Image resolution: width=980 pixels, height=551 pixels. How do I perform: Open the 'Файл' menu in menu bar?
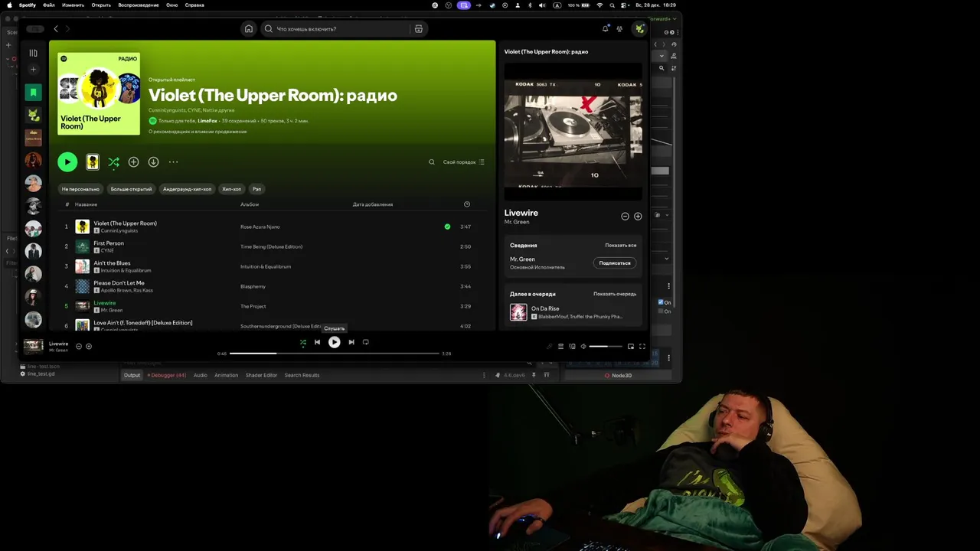[x=49, y=5]
